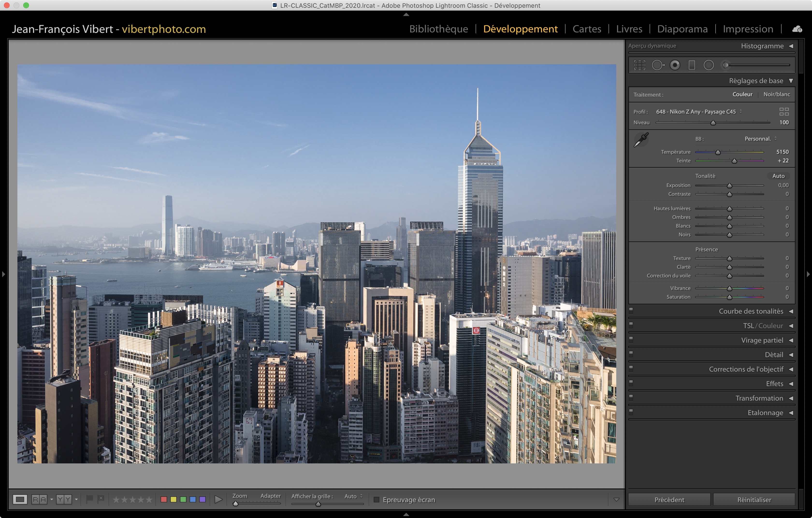Activate the Spot Removal tool
The height and width of the screenshot is (518, 812).
pyautogui.click(x=658, y=65)
